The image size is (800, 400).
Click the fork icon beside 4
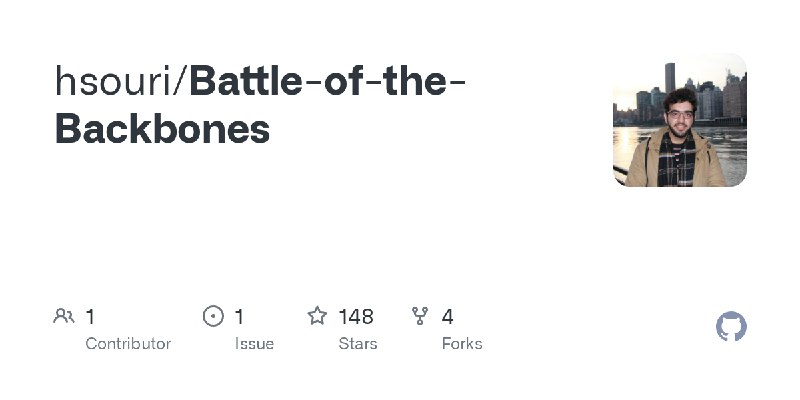click(420, 316)
